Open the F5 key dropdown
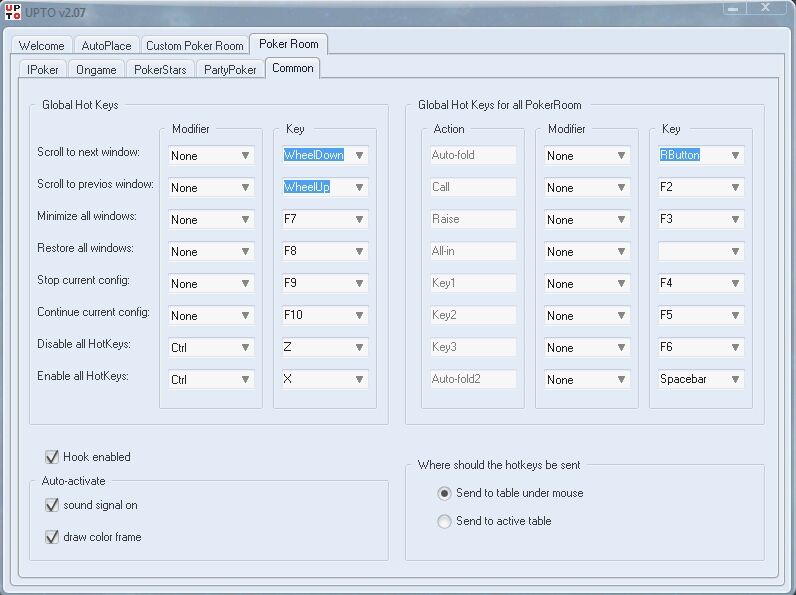This screenshot has width=796, height=595. (701, 315)
